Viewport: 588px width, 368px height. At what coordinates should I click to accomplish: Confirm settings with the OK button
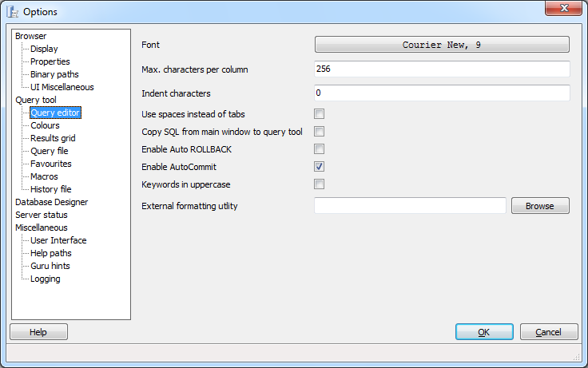[x=484, y=332]
